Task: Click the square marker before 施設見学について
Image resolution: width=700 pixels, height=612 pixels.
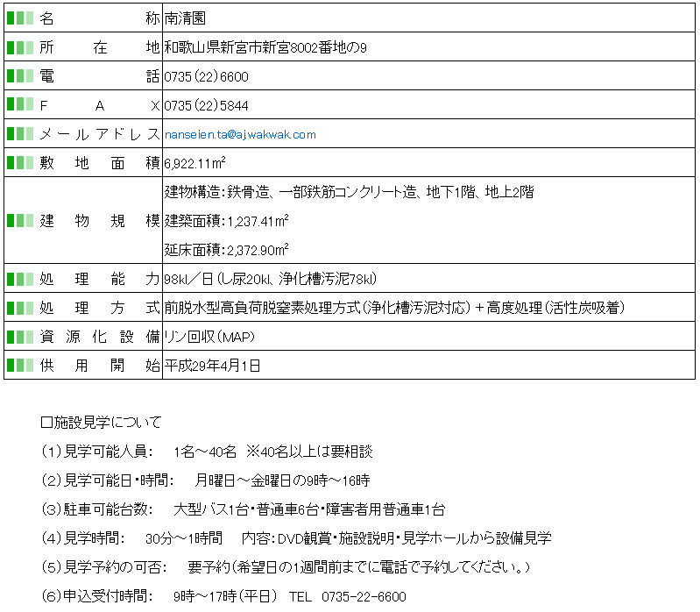Action: [x=46, y=423]
